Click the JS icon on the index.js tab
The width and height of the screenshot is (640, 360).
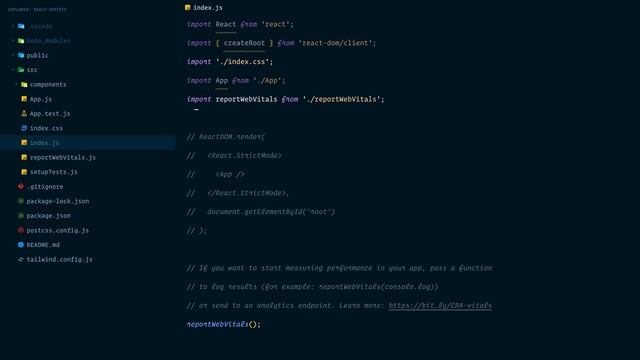[x=187, y=7]
